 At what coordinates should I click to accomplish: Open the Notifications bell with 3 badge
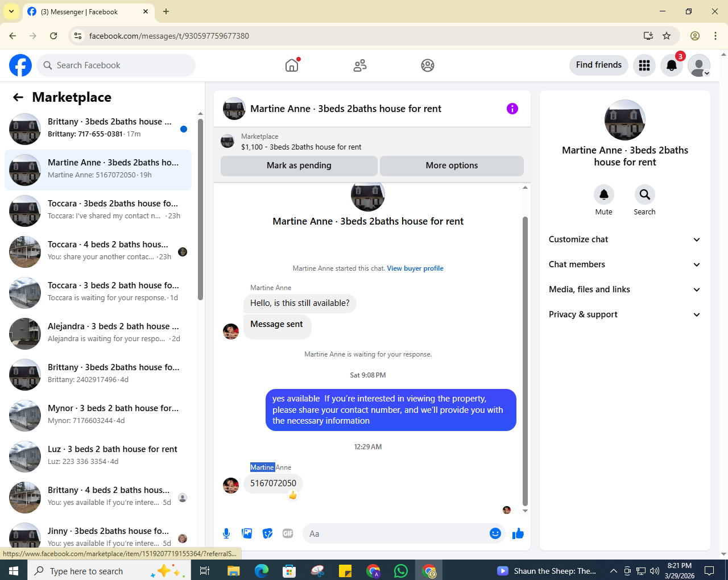[x=672, y=65]
